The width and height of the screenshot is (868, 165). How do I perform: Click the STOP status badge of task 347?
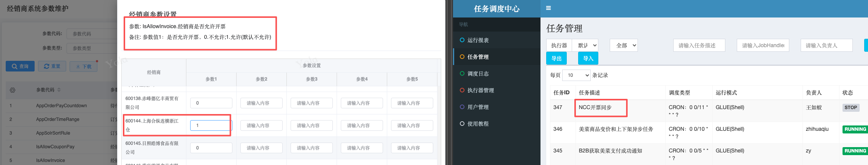(x=851, y=108)
